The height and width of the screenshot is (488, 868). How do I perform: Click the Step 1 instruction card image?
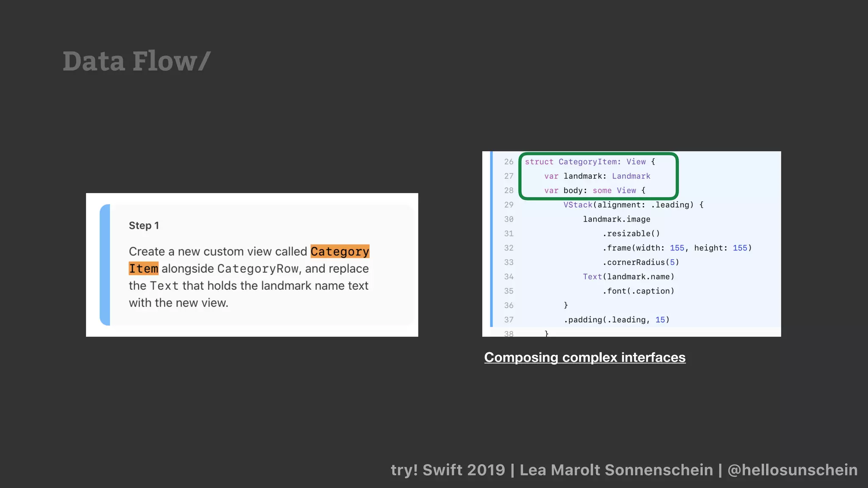(x=252, y=265)
